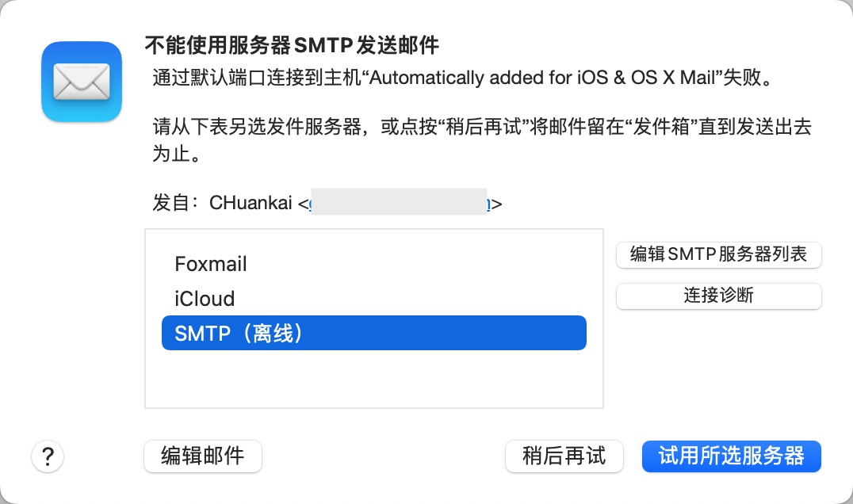Click the 发自 label

tap(170, 204)
